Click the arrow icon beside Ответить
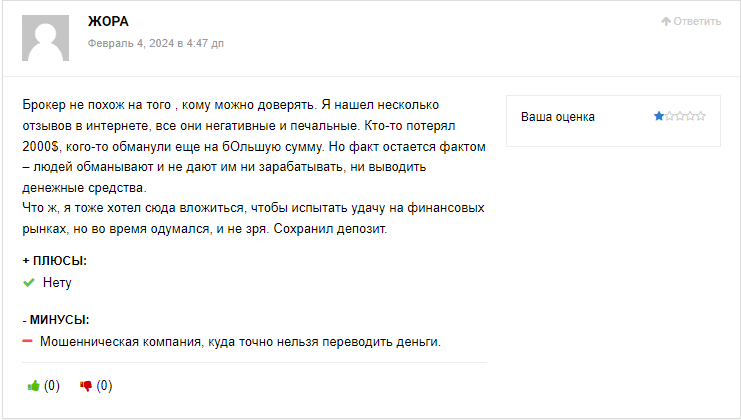This screenshot has height=420, width=741. pyautogui.click(x=666, y=21)
